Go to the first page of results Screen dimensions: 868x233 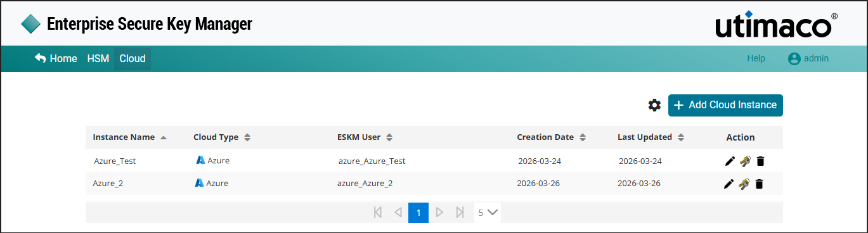tap(378, 213)
